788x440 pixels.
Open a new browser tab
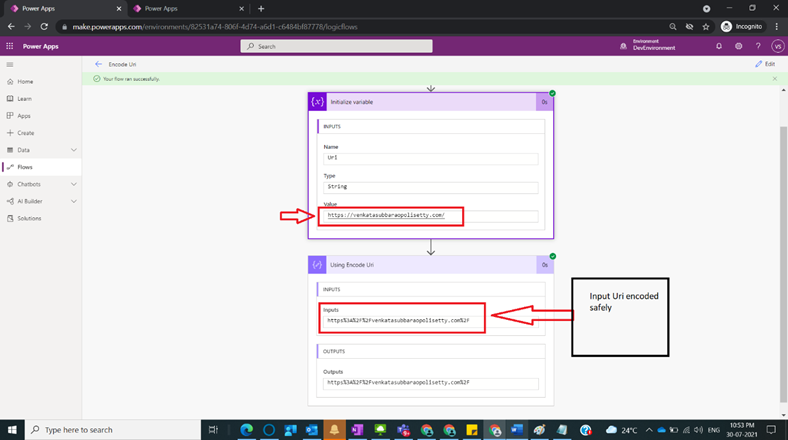tap(261, 9)
